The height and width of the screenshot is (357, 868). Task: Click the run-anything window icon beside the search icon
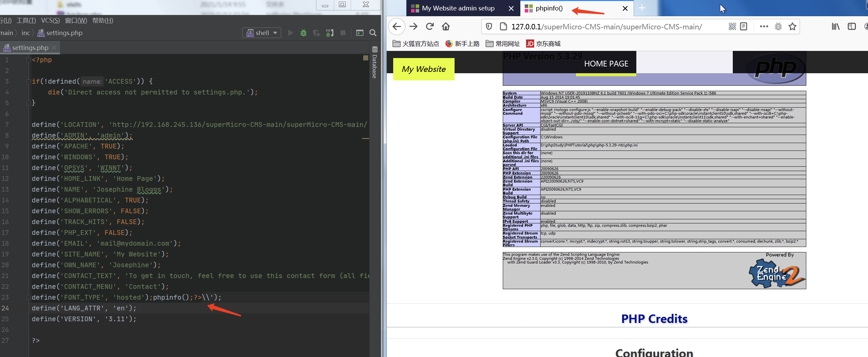pyautogui.click(x=360, y=33)
